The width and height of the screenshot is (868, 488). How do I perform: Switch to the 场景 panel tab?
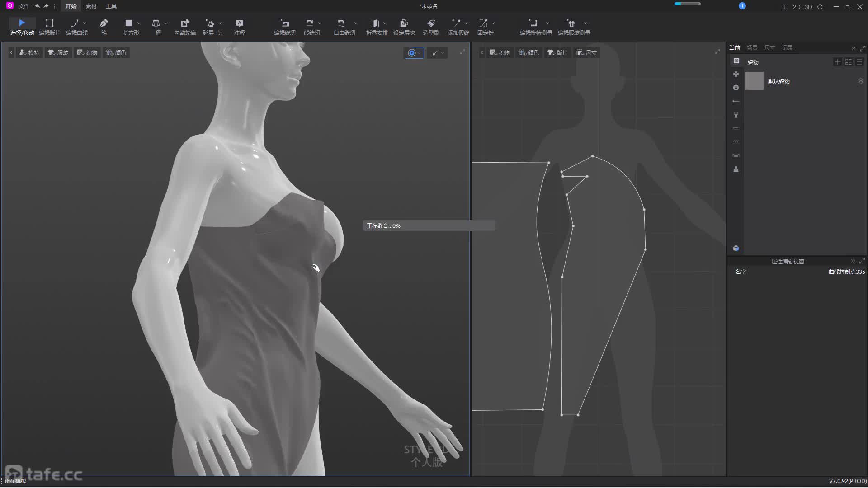coord(752,47)
